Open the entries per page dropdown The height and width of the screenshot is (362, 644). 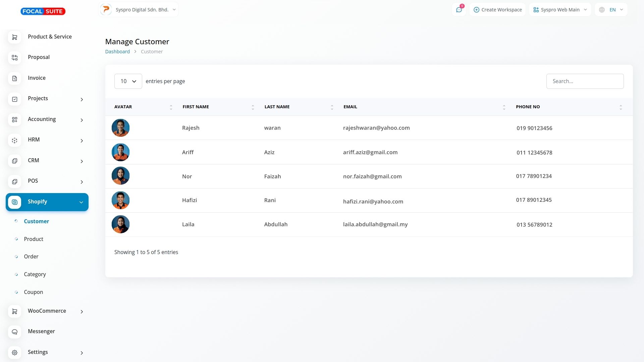pyautogui.click(x=128, y=81)
